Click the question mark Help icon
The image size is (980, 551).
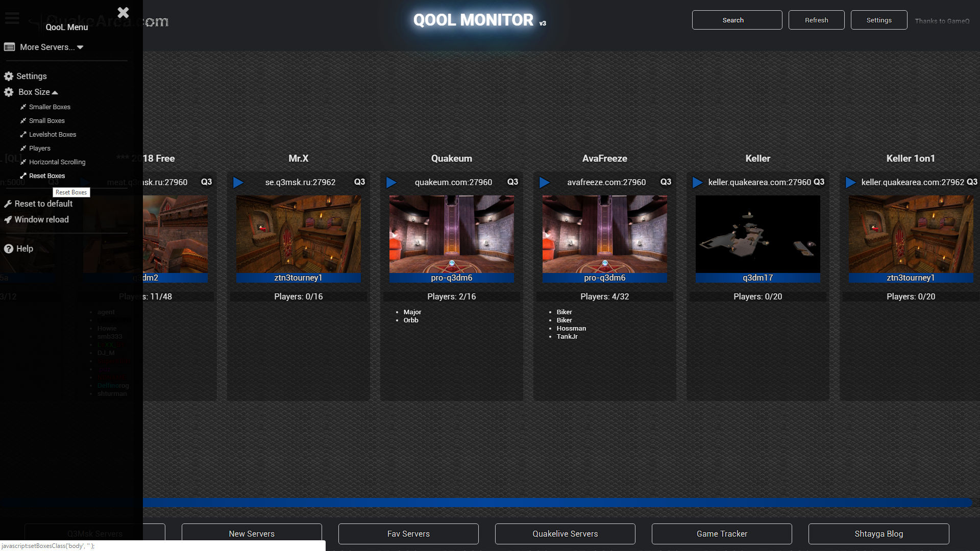point(9,248)
